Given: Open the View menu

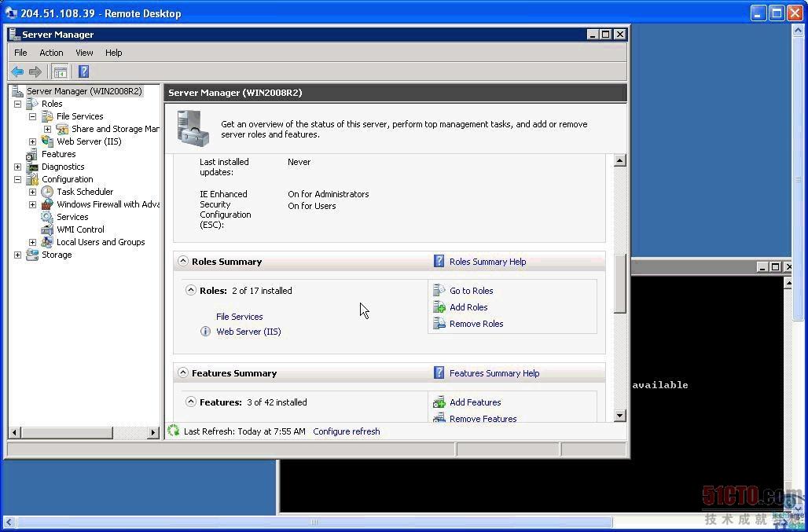Looking at the screenshot, I should 84,53.
